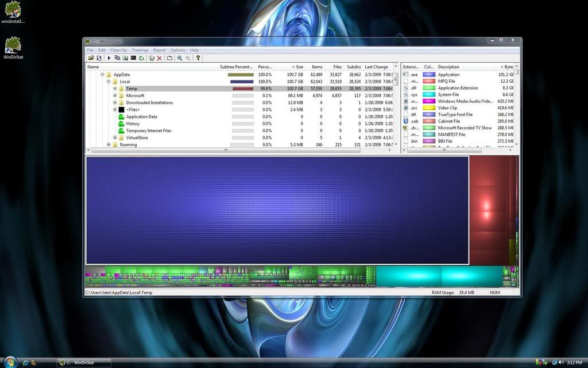
Task: Refresh the selected item with the refresh icon
Action: pos(140,59)
